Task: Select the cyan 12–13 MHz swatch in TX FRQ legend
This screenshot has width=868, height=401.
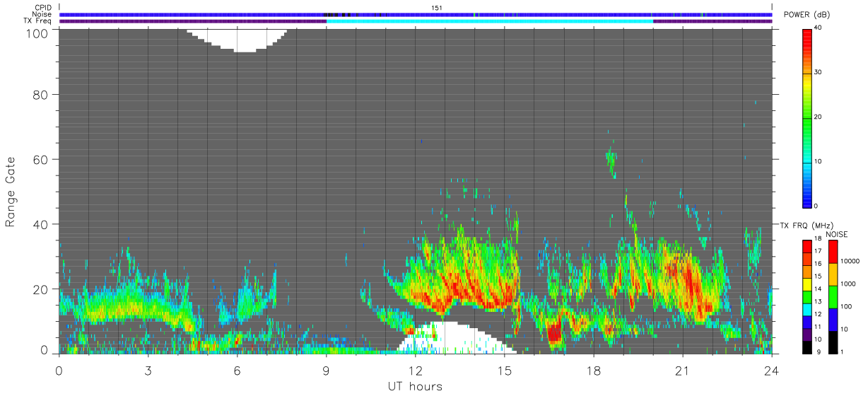Action: pos(807,310)
